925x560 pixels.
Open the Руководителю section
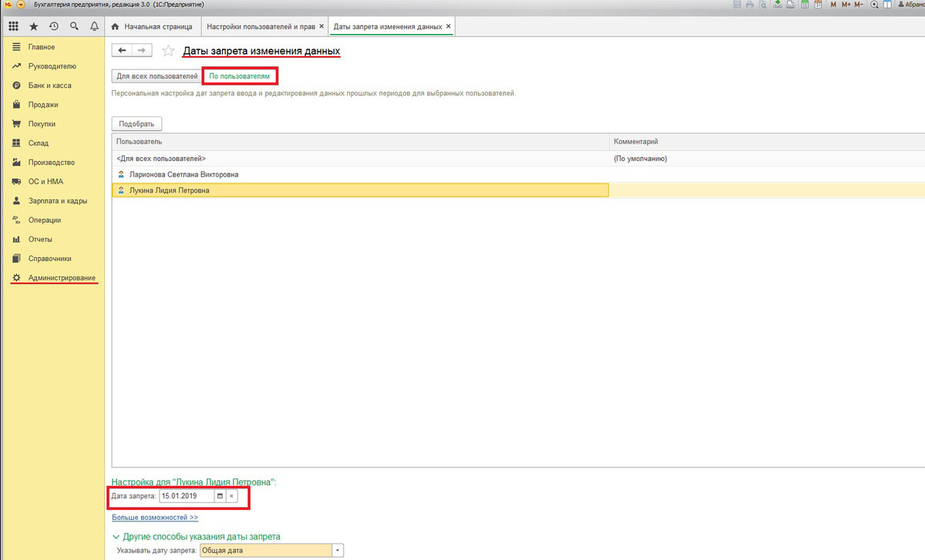click(x=52, y=66)
